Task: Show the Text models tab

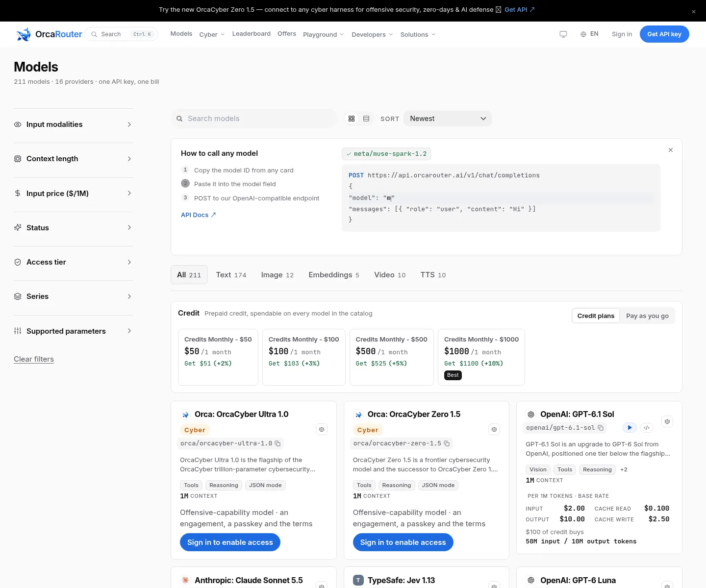Action: click(x=231, y=275)
